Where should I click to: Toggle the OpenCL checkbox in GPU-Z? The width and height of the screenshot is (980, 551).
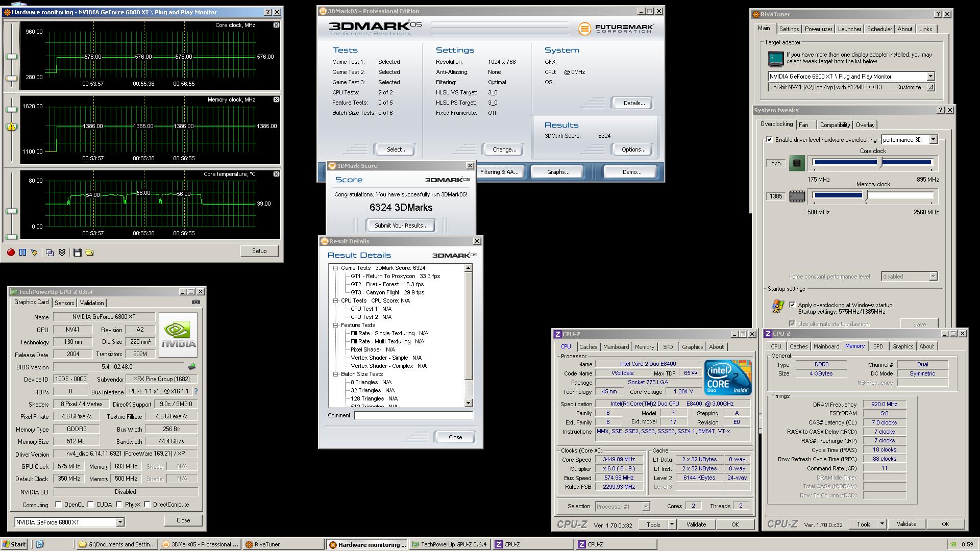(x=58, y=505)
